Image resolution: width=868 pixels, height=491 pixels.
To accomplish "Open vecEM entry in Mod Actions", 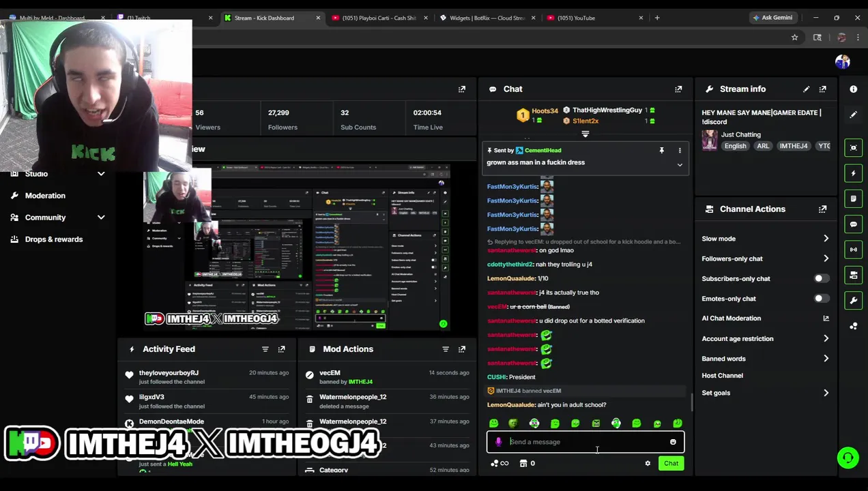I will pyautogui.click(x=388, y=377).
